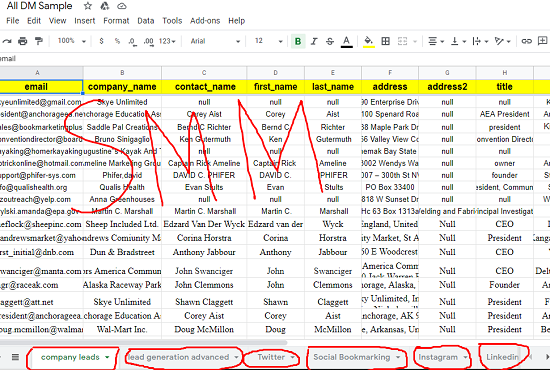The width and height of the screenshot is (550, 370).
Task: Open the fill color picker
Action: pos(368,41)
